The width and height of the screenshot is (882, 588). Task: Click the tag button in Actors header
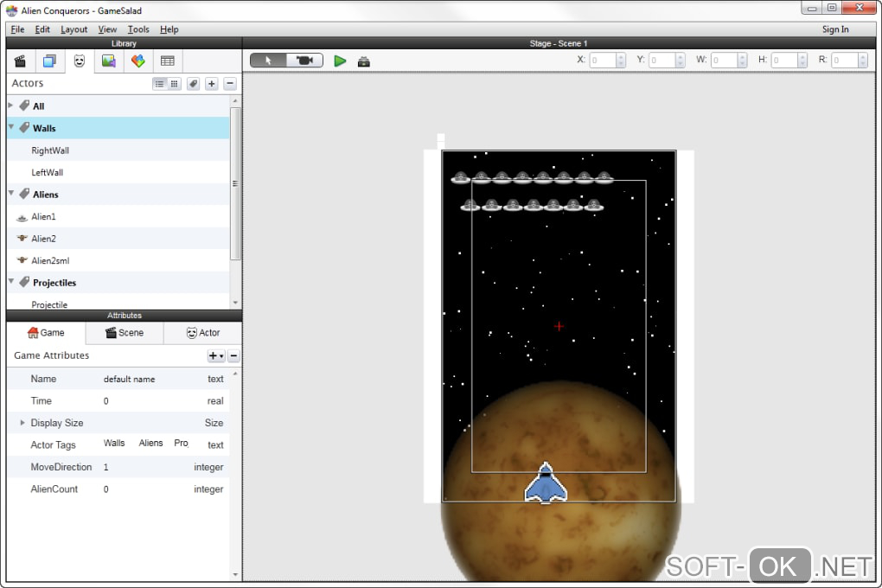point(193,84)
